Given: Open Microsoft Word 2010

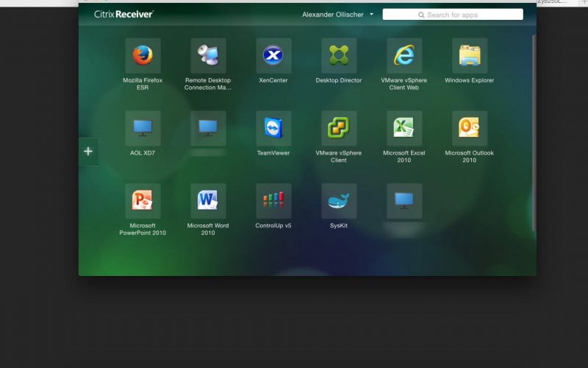Looking at the screenshot, I should [208, 201].
